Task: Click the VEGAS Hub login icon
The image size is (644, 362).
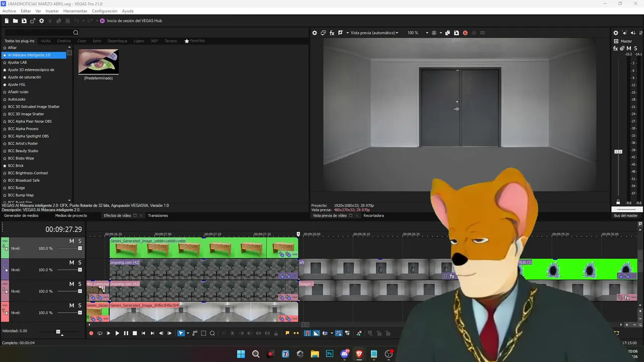Action: point(102,21)
